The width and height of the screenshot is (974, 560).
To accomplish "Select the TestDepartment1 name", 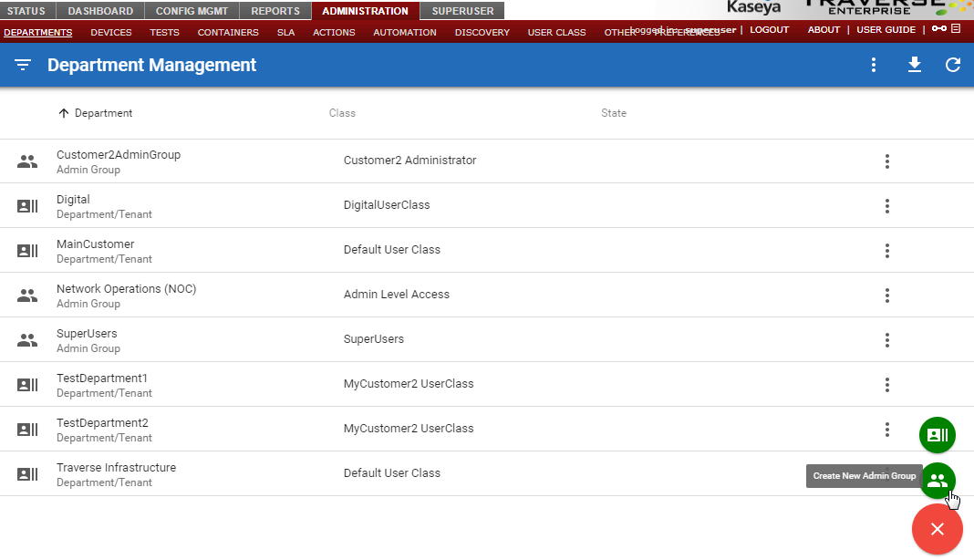I will (102, 379).
